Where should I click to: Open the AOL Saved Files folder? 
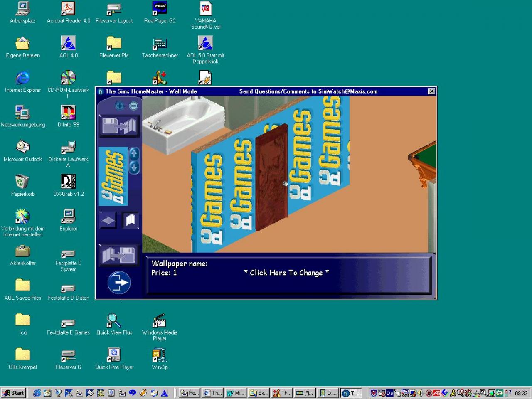click(22, 289)
